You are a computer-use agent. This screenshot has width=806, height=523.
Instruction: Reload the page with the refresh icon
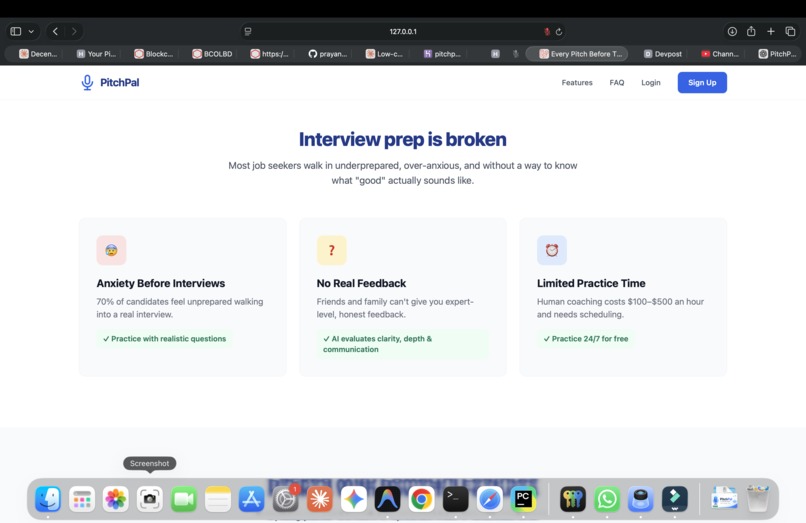559,31
